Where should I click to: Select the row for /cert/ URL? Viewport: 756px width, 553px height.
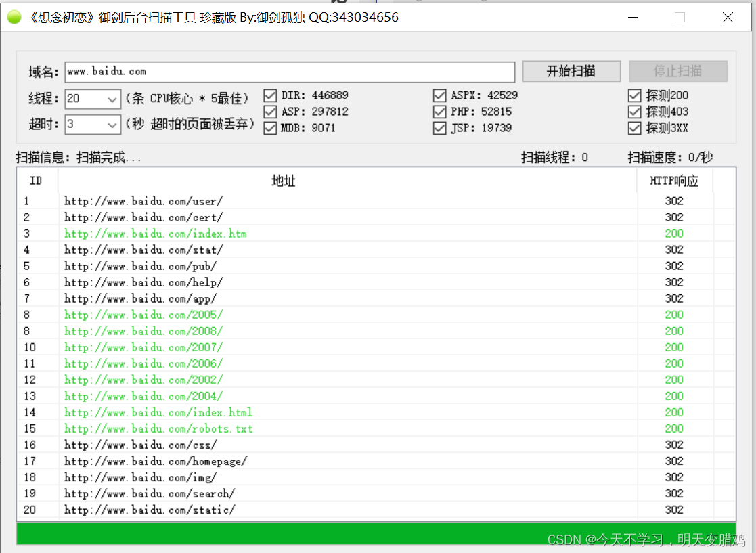(x=376, y=217)
